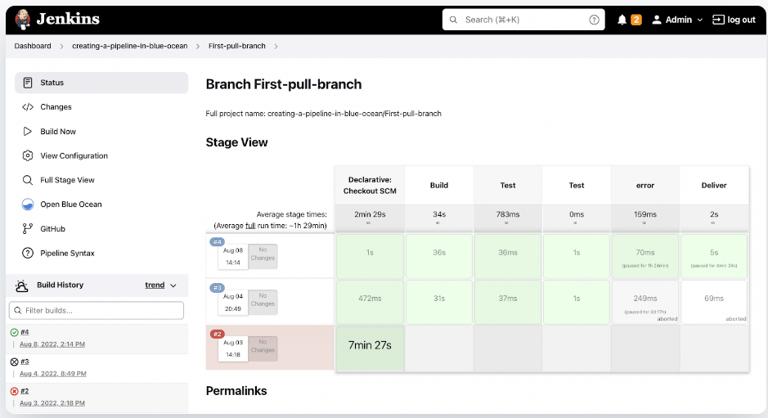Click the Open Blue Ocean icon

[x=28, y=204]
